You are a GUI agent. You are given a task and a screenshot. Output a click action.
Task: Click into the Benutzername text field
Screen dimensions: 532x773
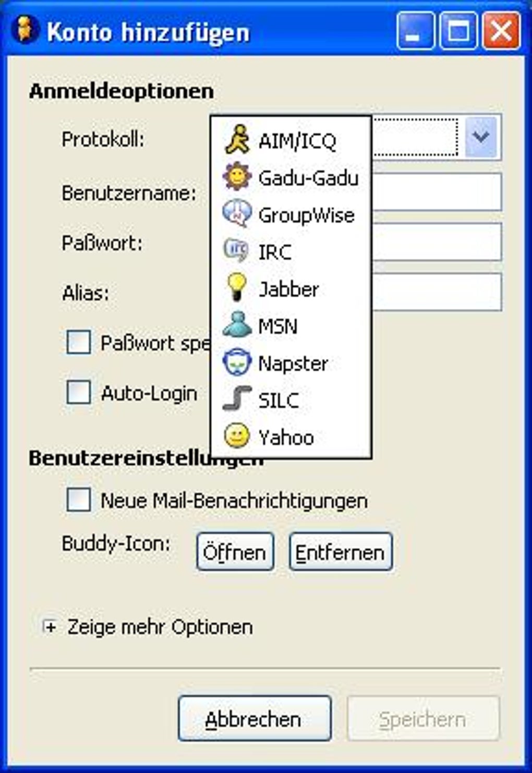436,192
